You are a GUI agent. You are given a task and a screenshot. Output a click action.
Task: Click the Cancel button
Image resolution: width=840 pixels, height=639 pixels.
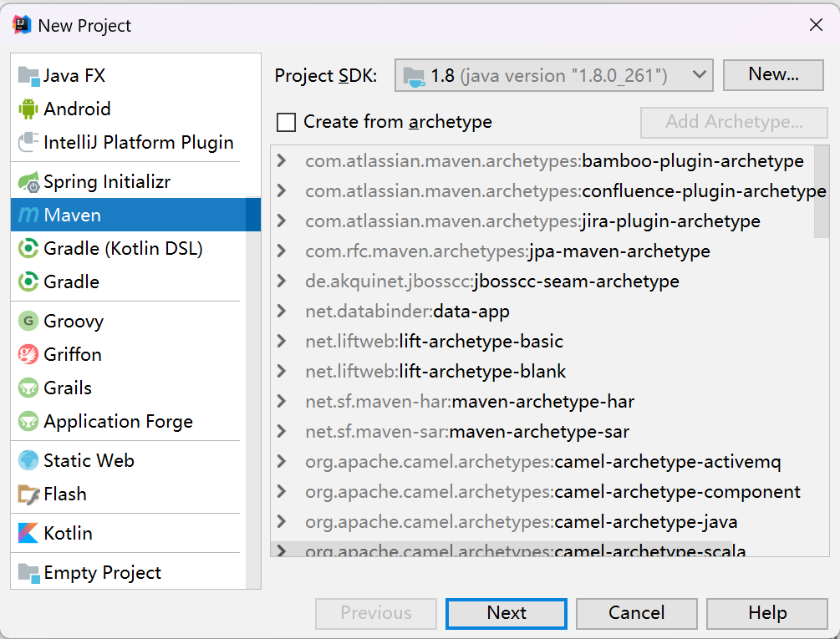pyautogui.click(x=636, y=613)
